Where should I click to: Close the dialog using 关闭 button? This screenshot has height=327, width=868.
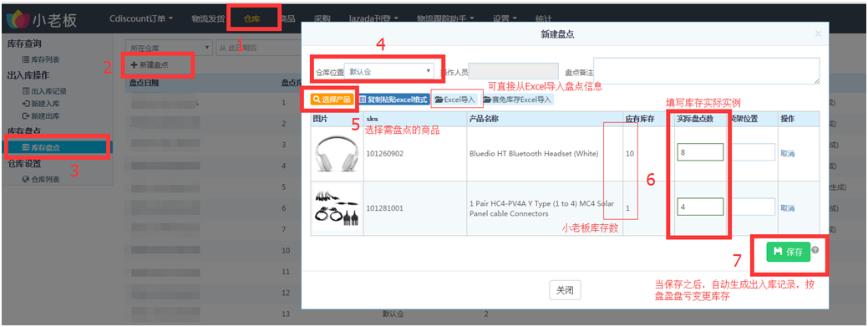[x=565, y=290]
